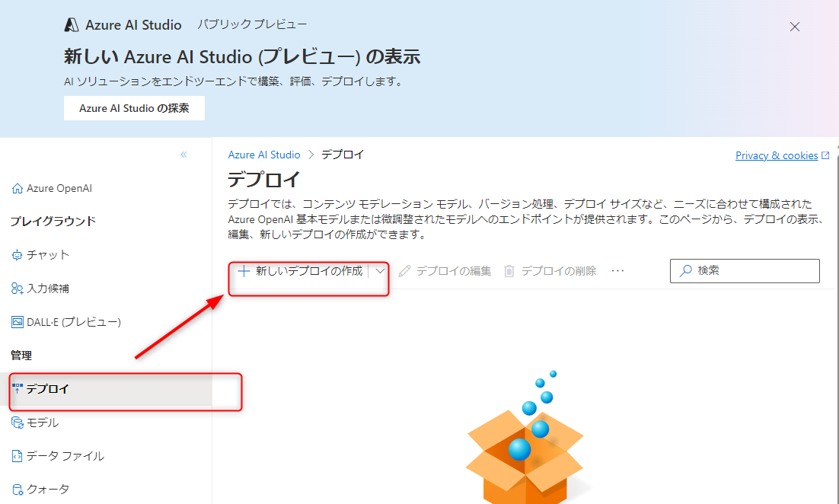The height and width of the screenshot is (504, 839).
Task: Open Azure OpenAI home in sidebar
Action: [x=51, y=188]
